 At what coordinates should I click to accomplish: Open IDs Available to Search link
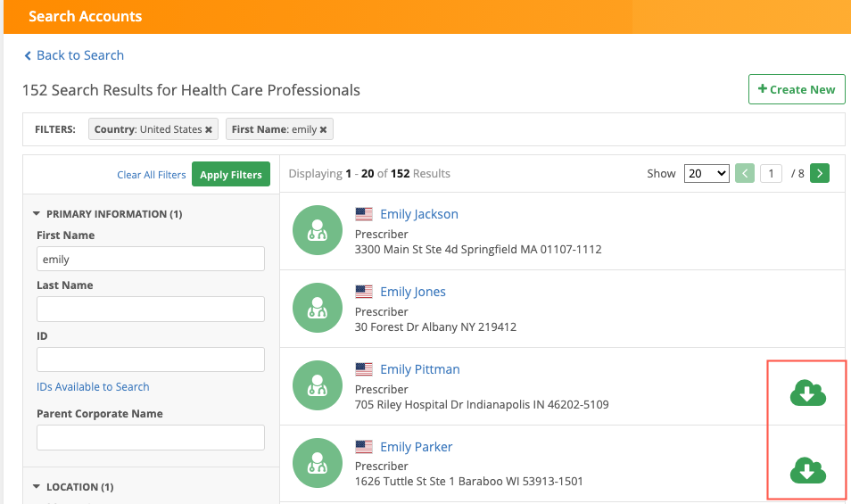pos(93,387)
